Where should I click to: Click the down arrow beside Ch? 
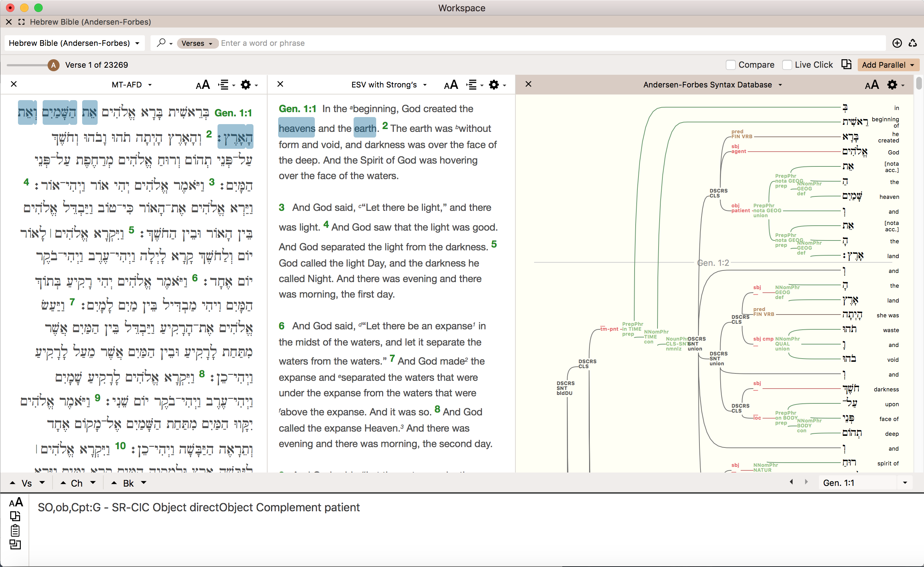tap(93, 483)
